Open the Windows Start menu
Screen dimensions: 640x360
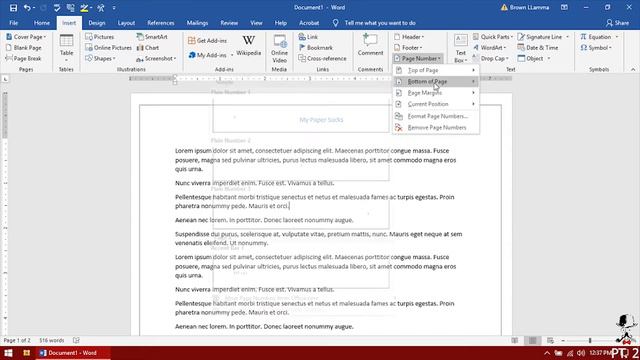click(x=8, y=353)
